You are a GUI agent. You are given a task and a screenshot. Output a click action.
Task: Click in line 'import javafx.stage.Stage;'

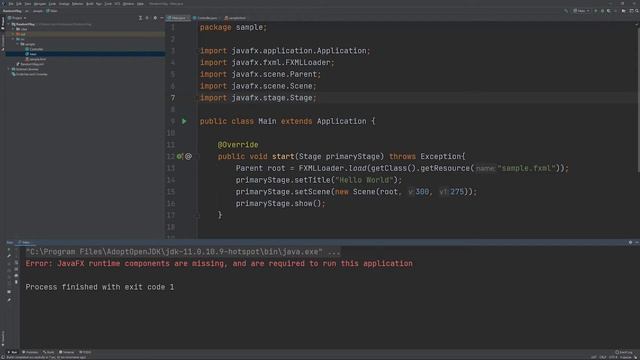[x=258, y=98]
